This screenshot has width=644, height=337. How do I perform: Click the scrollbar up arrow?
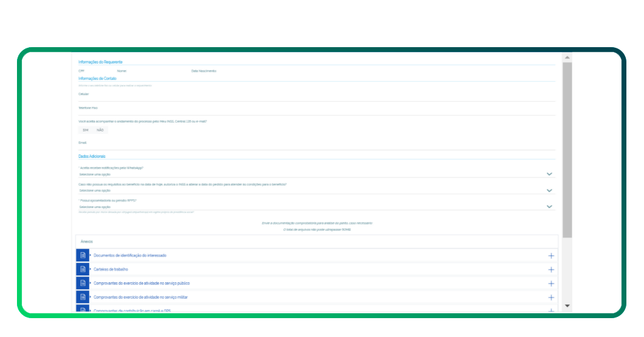[x=567, y=57]
